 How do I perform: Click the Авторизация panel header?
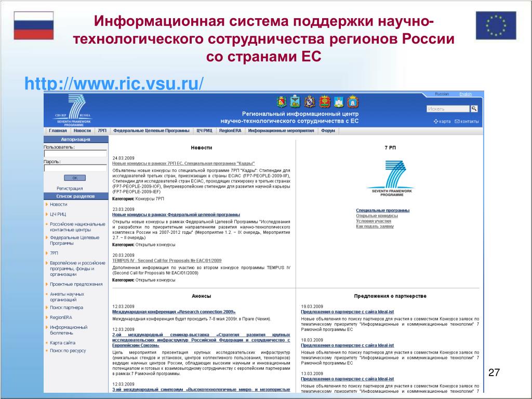pyautogui.click(x=76, y=139)
